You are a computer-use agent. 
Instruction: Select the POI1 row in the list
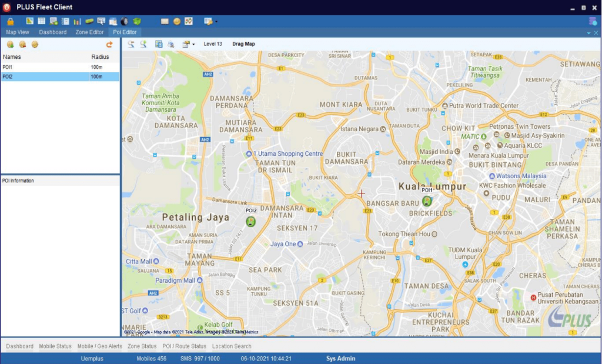[61, 67]
